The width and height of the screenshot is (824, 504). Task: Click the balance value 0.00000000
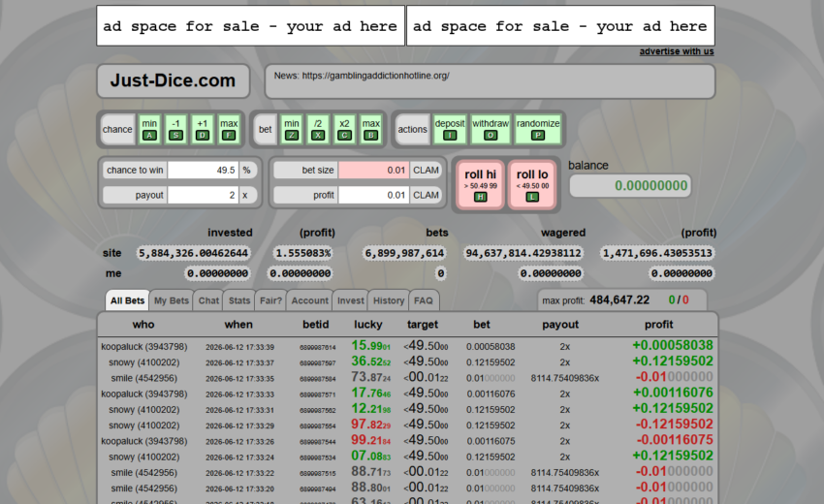click(630, 185)
